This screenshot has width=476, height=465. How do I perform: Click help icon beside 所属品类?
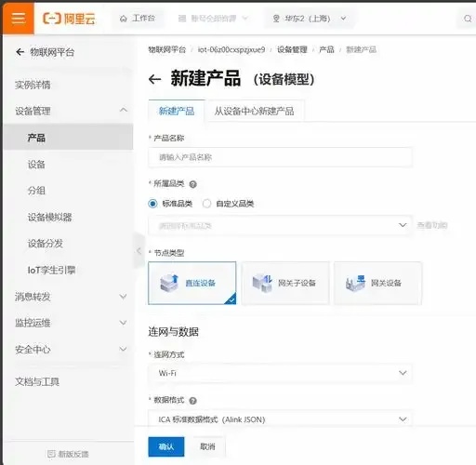pos(192,184)
